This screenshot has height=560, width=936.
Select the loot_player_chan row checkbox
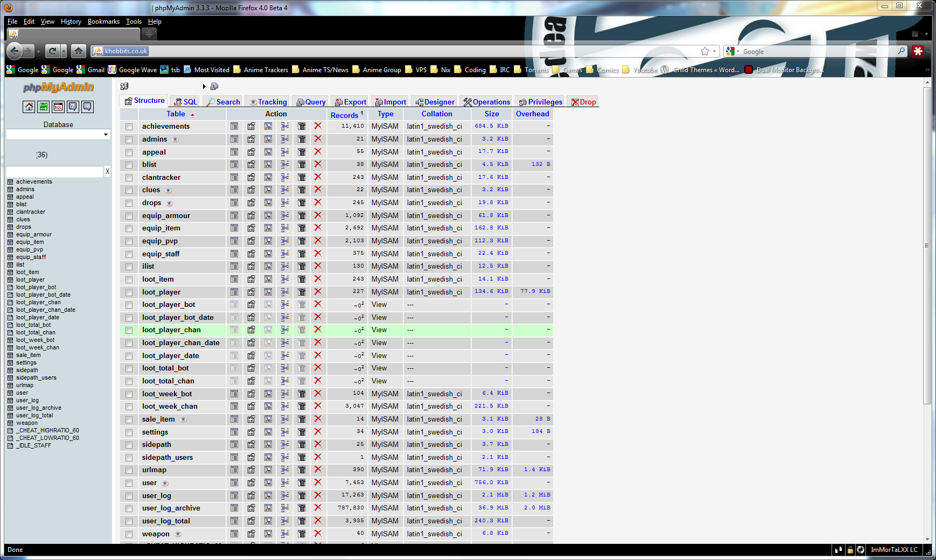[129, 330]
